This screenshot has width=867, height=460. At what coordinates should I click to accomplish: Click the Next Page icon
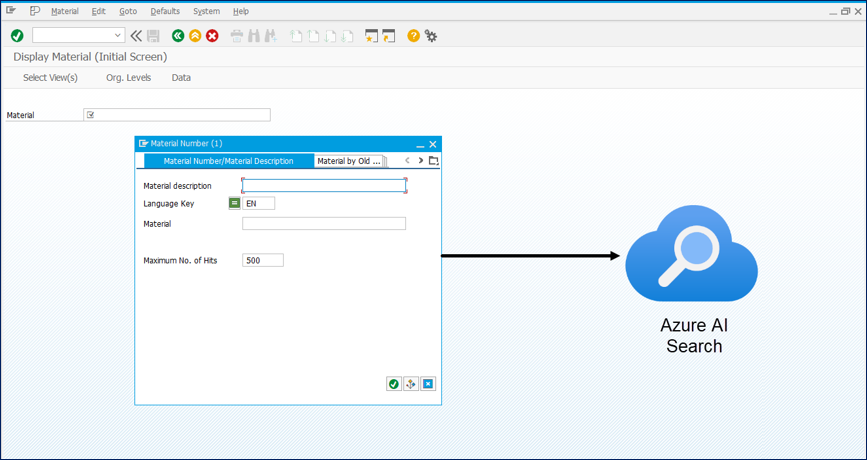[x=331, y=36]
